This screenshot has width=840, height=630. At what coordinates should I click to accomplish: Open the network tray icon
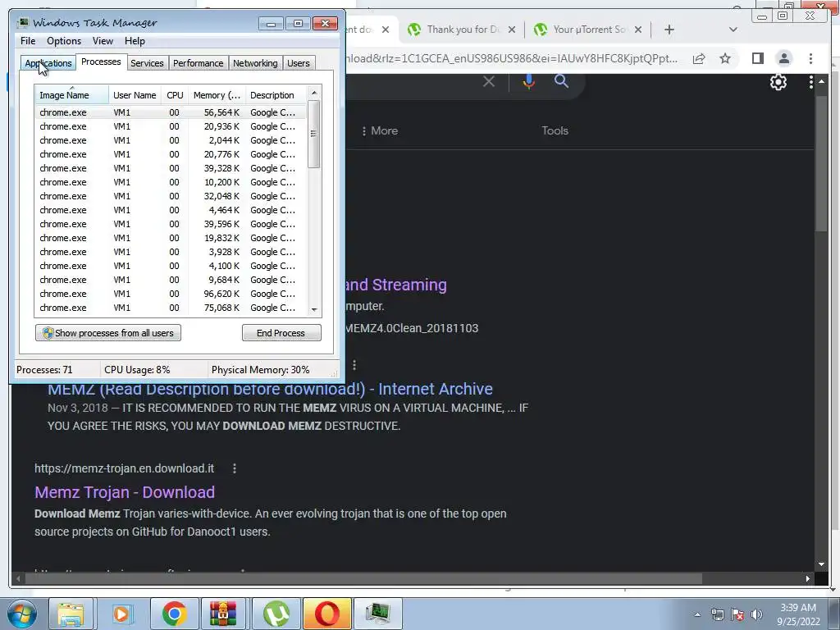(717, 614)
